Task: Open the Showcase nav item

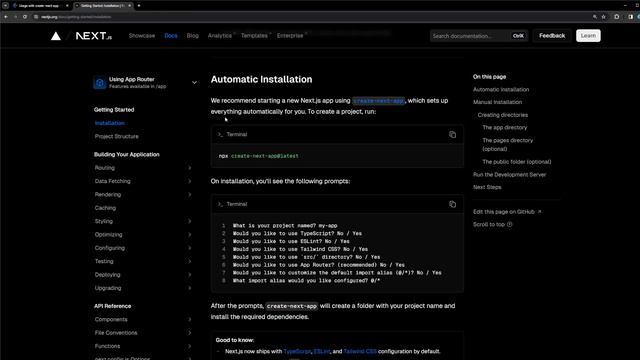Action: pyautogui.click(x=142, y=36)
